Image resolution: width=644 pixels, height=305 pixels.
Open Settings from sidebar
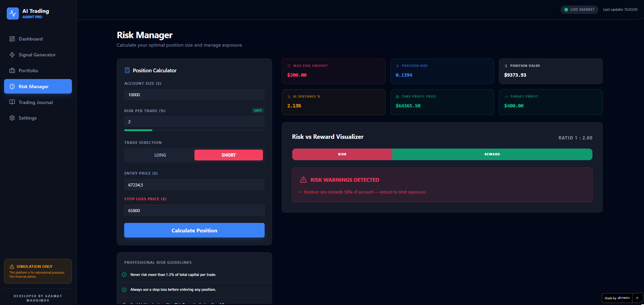point(38,118)
